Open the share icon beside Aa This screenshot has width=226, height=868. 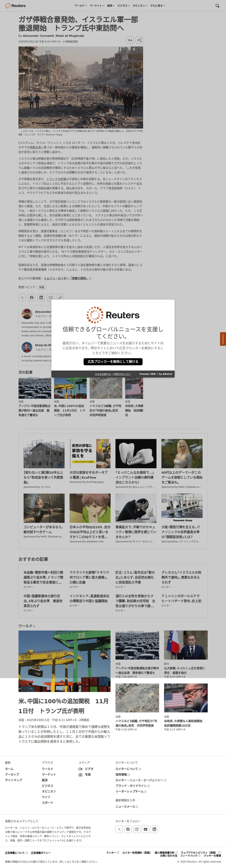coord(139,40)
